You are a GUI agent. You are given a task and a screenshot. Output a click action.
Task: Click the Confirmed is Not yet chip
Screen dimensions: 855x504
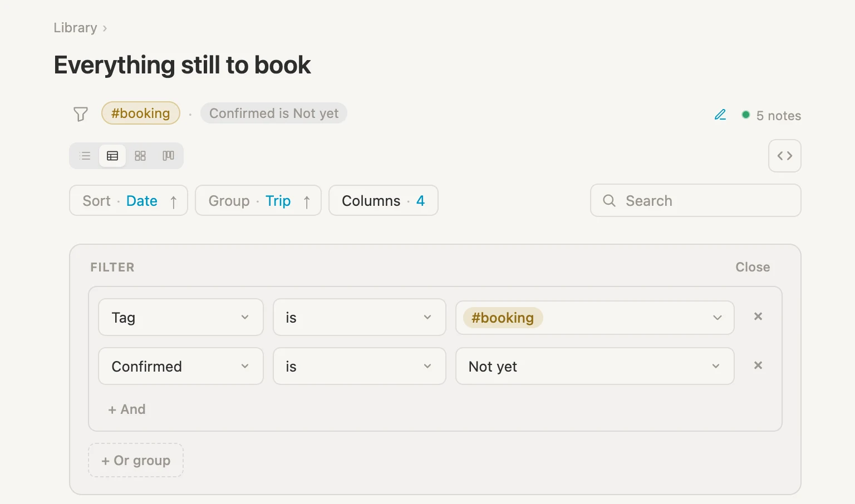point(274,113)
